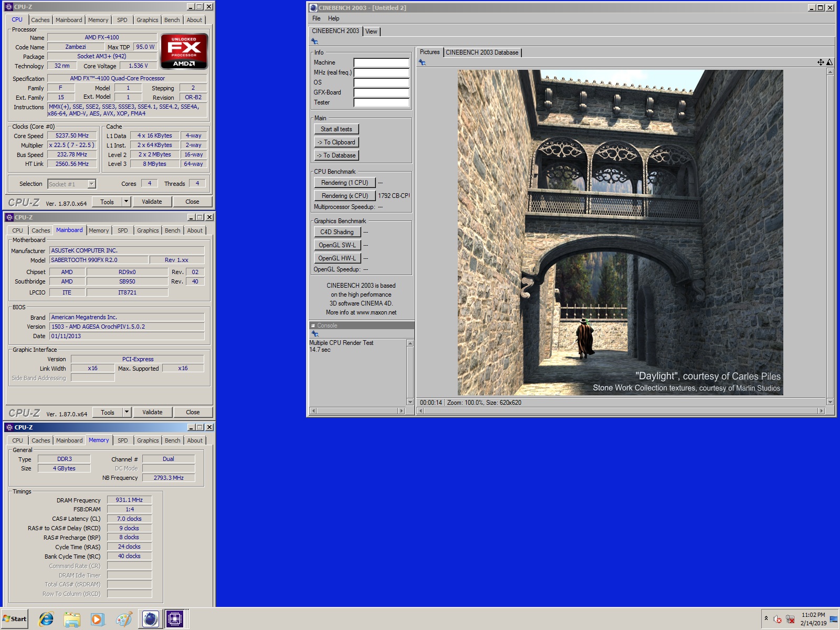Screen dimensions: 840x630
Task: Click the To Database button
Action: coord(337,155)
